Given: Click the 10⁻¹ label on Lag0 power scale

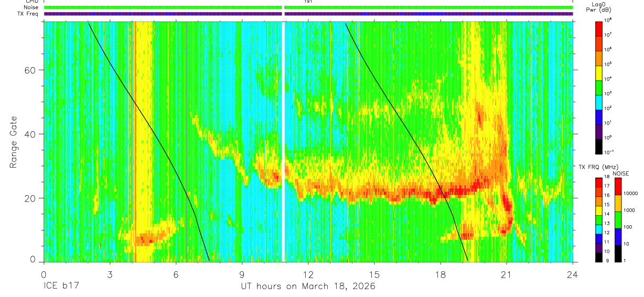Looking at the screenshot, I should (609, 152).
